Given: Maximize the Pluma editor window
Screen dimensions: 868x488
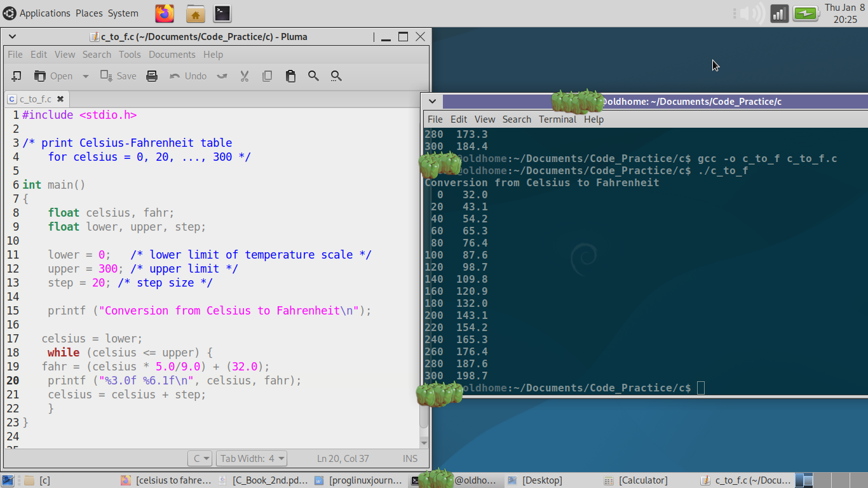Looking at the screenshot, I should 403,37.
